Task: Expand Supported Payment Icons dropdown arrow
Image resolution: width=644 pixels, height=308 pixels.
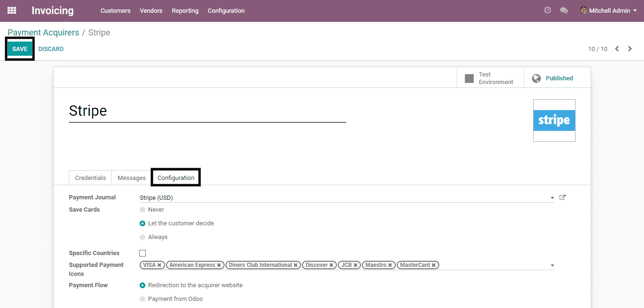Action: click(552, 265)
